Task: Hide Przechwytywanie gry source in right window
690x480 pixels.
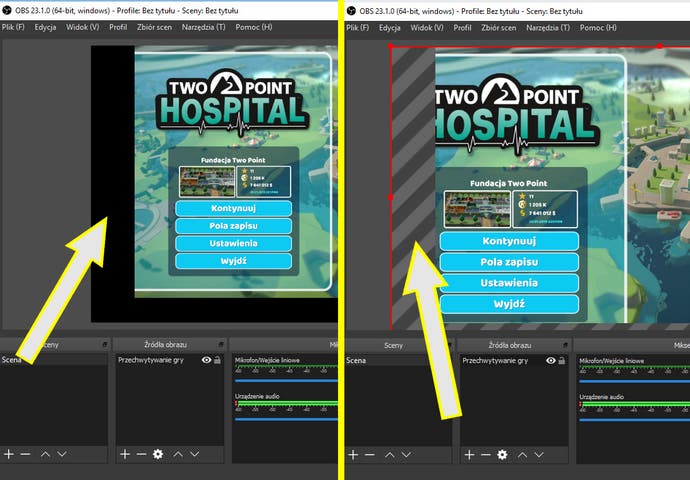Action: pyautogui.click(x=551, y=361)
